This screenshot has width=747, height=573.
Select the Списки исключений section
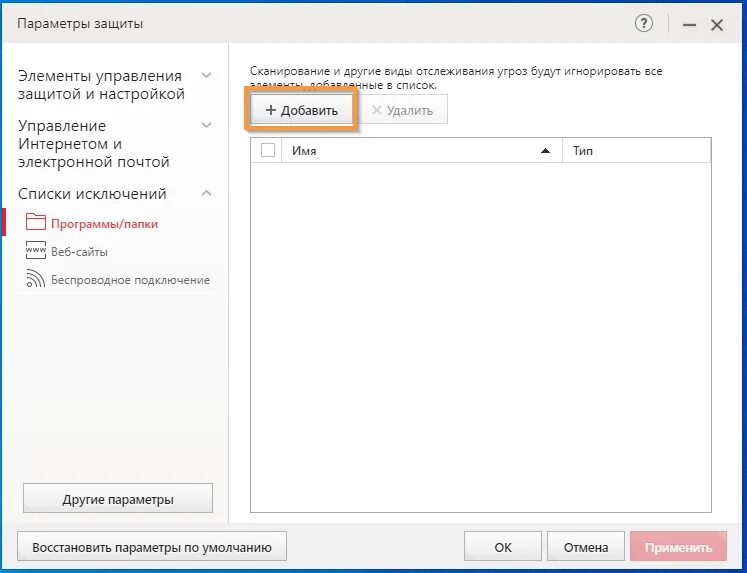[92, 194]
